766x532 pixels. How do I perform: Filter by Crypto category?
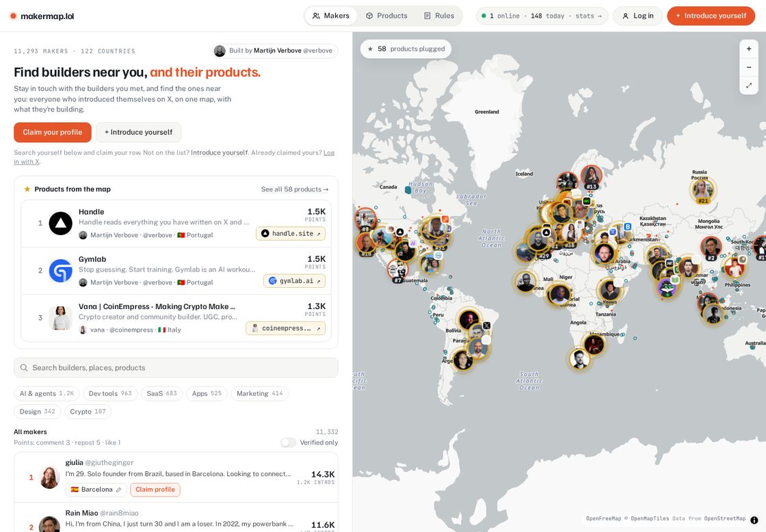tap(88, 412)
